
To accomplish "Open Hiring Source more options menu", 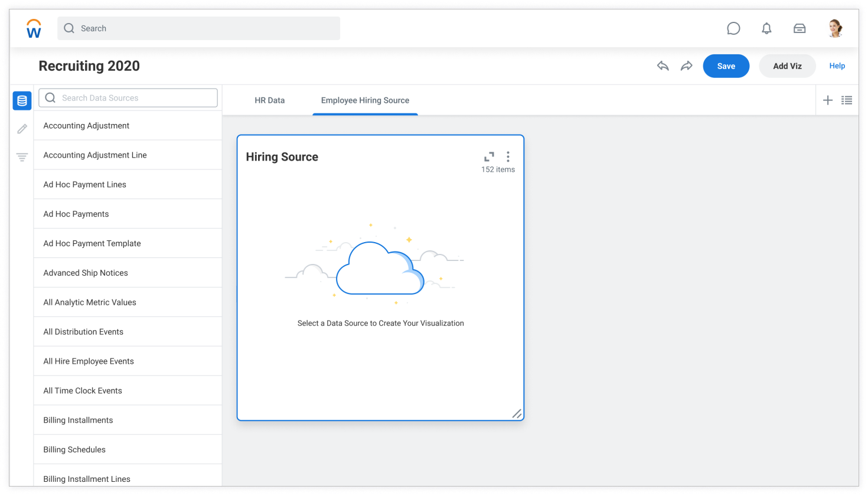I will [x=508, y=156].
